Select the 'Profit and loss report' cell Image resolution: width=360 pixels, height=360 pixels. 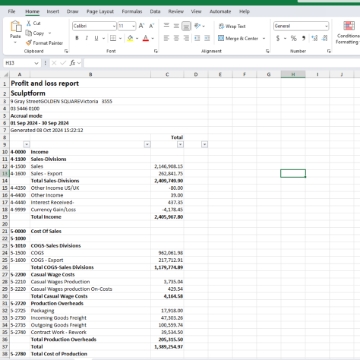(45, 83)
